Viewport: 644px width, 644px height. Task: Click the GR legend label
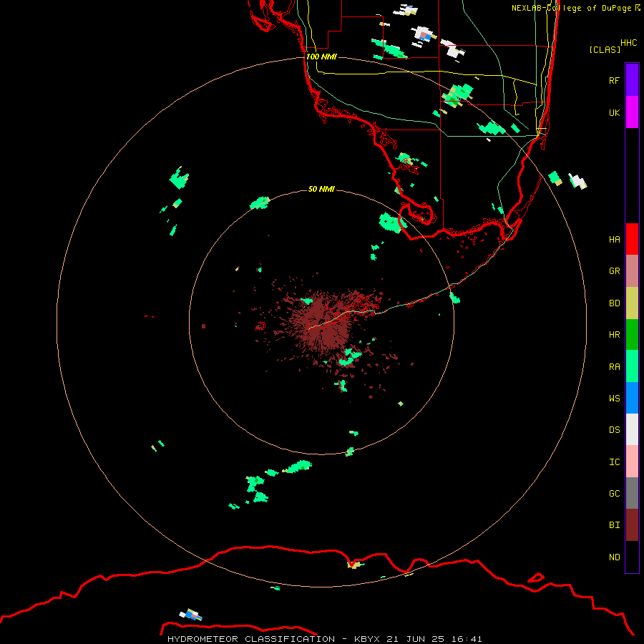pos(614,271)
